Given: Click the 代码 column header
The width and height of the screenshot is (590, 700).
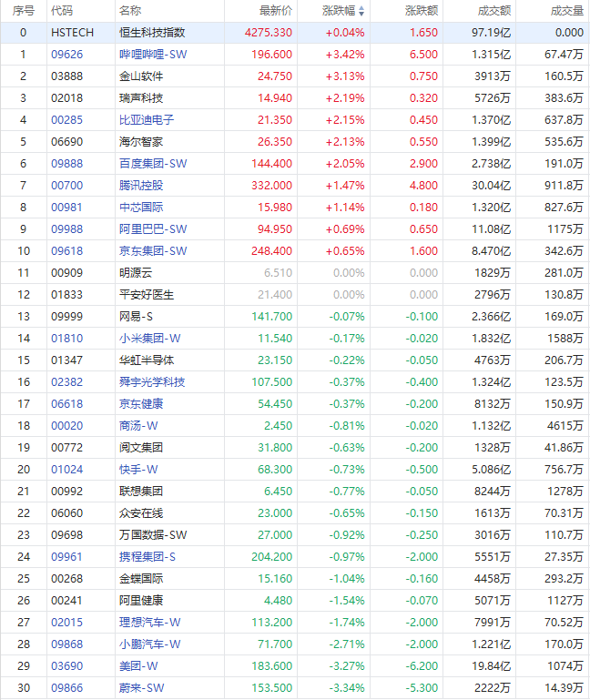Looking at the screenshot, I should pyautogui.click(x=62, y=11).
